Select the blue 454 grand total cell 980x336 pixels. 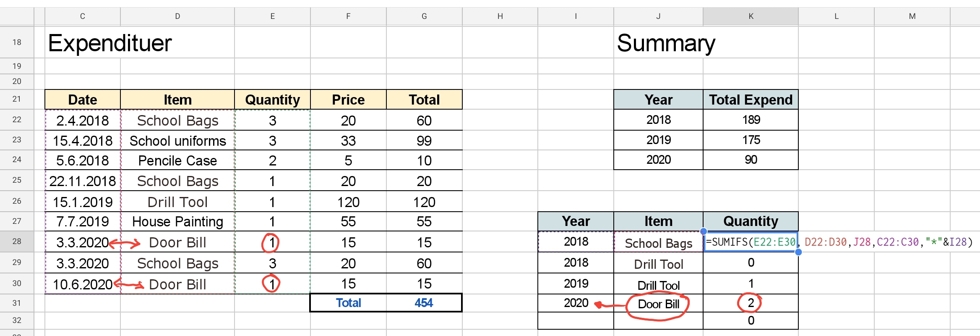[424, 303]
